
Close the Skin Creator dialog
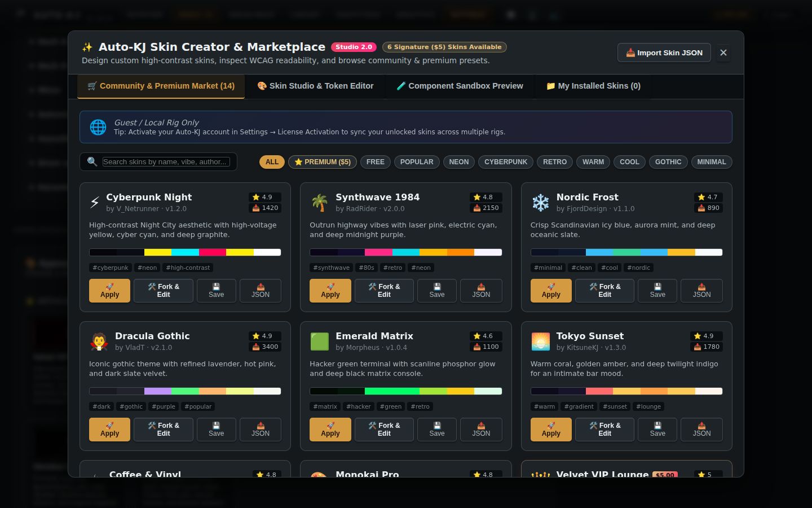pos(723,52)
